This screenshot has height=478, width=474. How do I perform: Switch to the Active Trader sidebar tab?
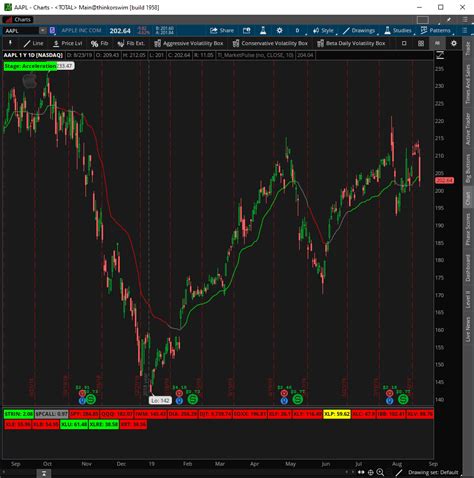coord(468,128)
